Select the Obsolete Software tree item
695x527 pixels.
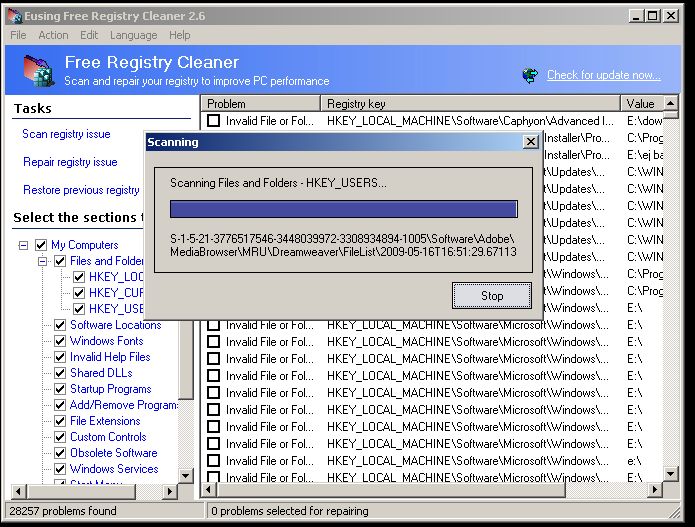tap(114, 453)
